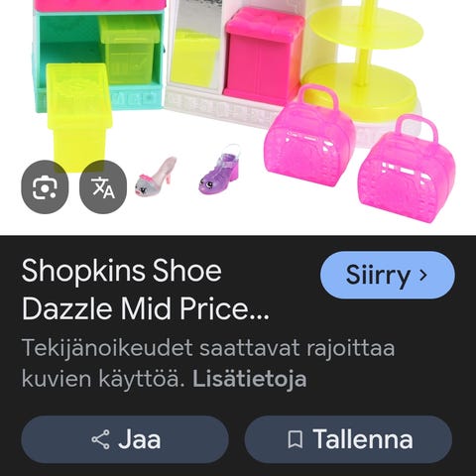Click the chevron arrow on the Siirry button
Image resolution: width=476 pixels, height=476 pixels.
[x=423, y=275]
